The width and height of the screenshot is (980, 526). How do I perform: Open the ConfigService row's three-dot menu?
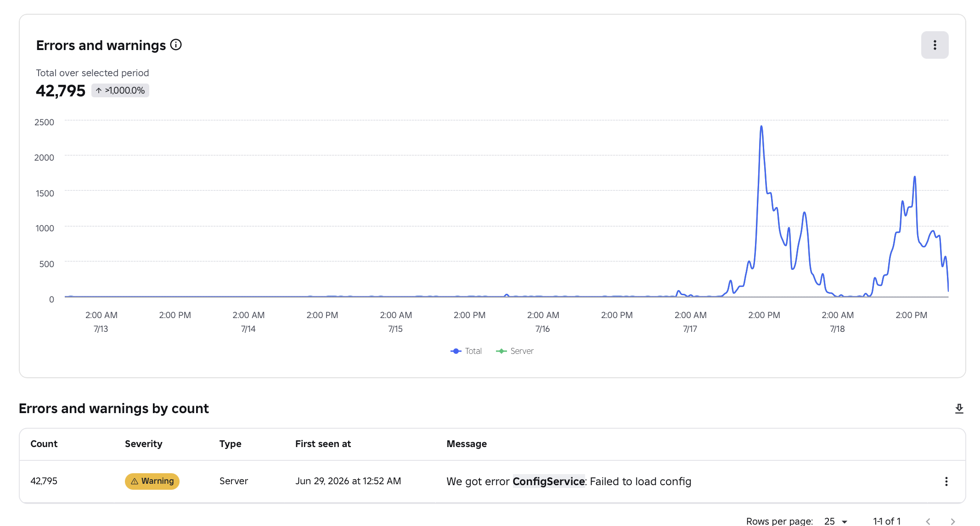(x=946, y=481)
